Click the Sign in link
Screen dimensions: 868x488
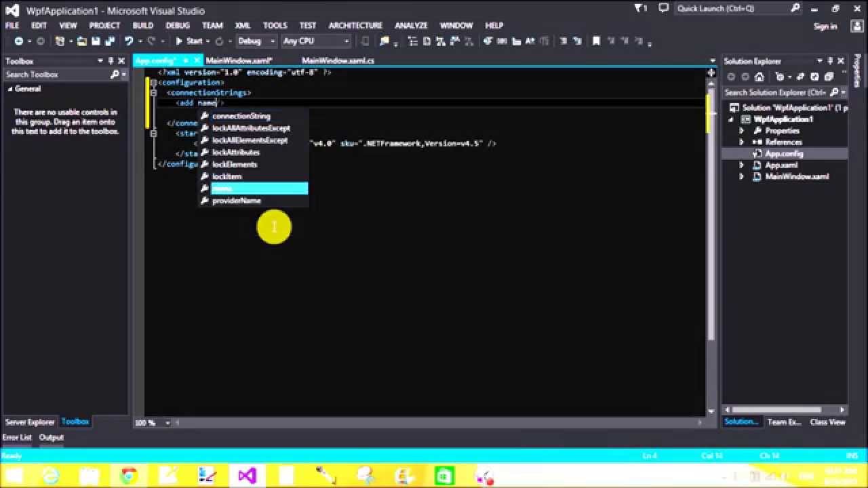coord(825,26)
